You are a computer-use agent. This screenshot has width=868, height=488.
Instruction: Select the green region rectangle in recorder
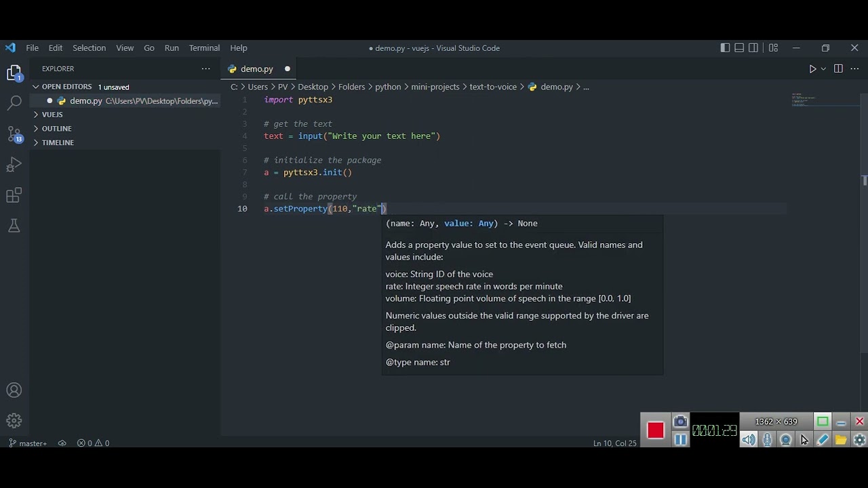click(823, 422)
